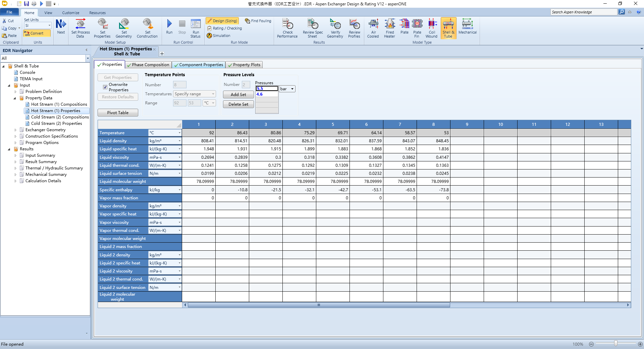Click the Add Set button
Viewport: 644px width, 349px height.
(238, 95)
